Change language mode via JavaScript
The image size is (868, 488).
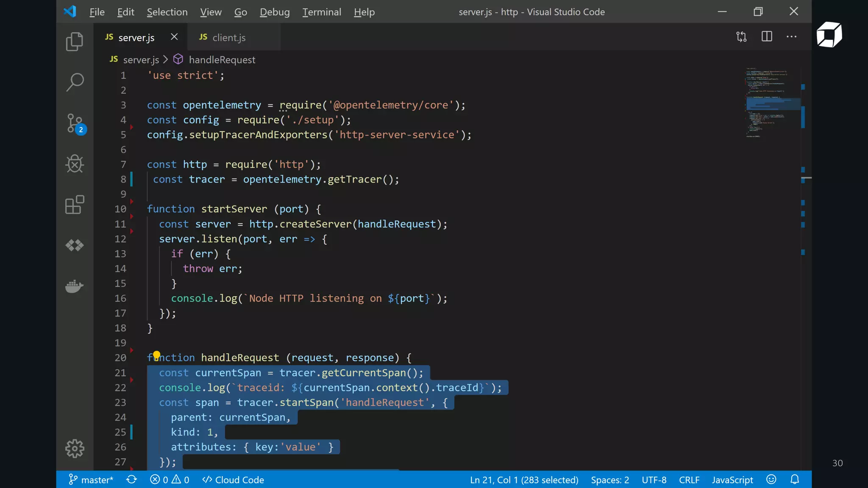pos(732,480)
